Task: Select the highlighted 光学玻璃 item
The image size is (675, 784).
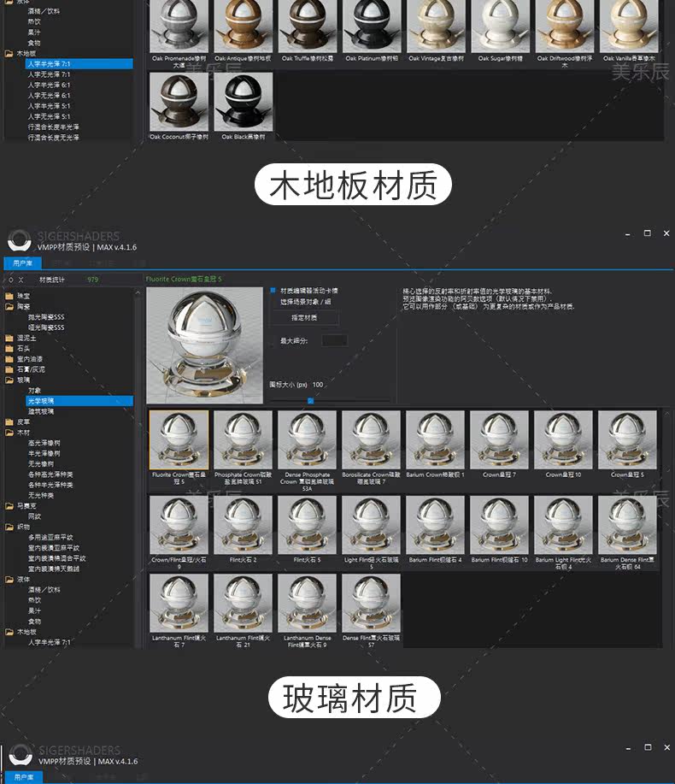Action: (x=79, y=401)
